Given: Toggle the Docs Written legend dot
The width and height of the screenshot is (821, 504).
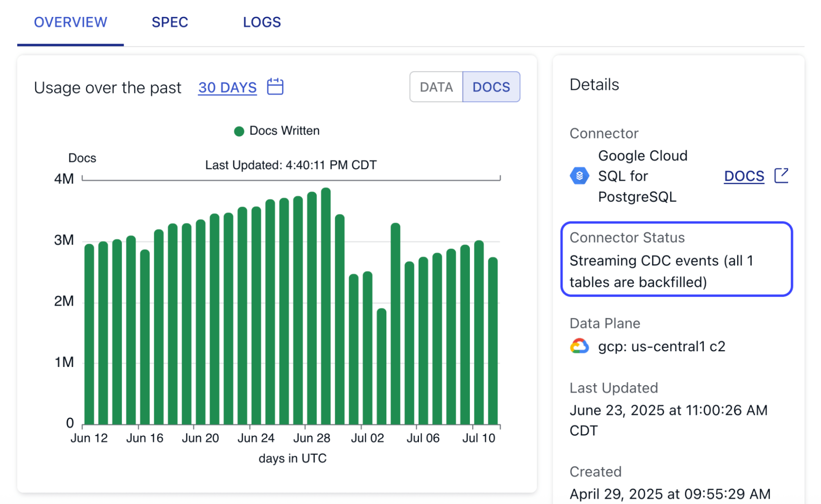Looking at the screenshot, I should coord(239,131).
